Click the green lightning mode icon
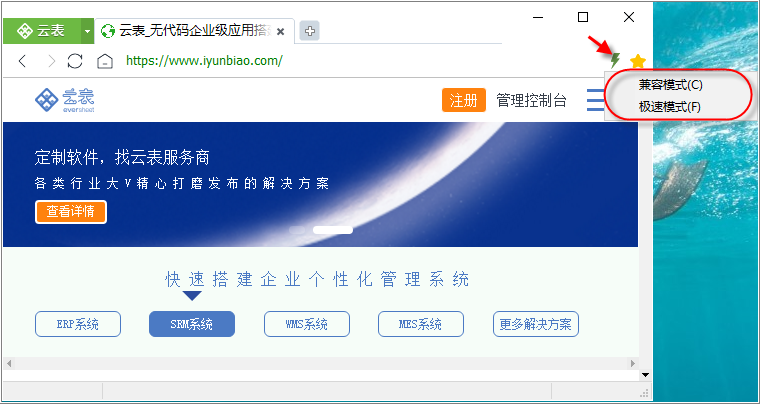The image size is (760, 404). tap(615, 61)
